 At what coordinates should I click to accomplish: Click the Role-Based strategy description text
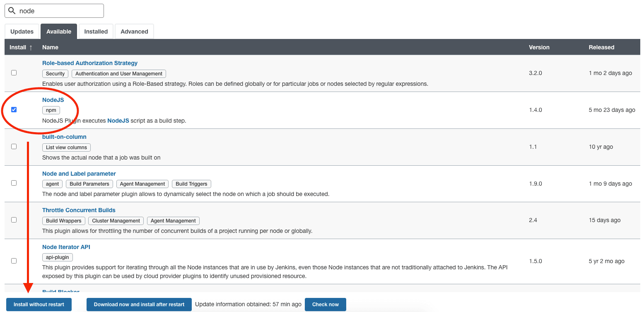click(235, 84)
